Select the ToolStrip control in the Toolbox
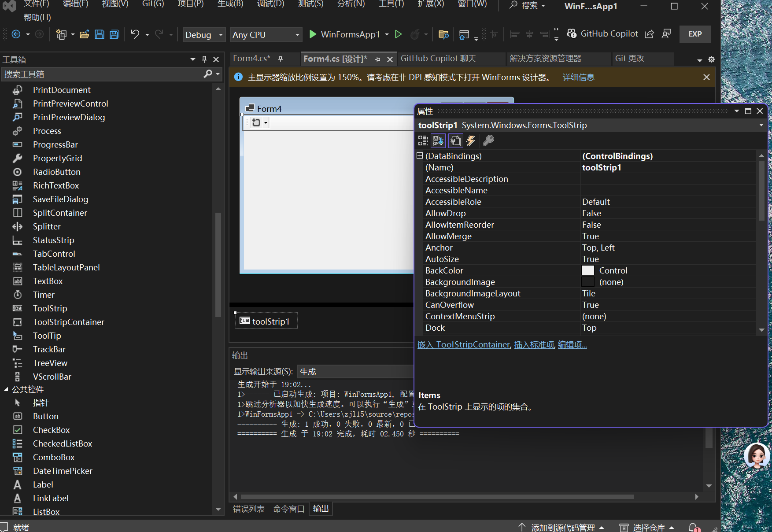 (50, 308)
